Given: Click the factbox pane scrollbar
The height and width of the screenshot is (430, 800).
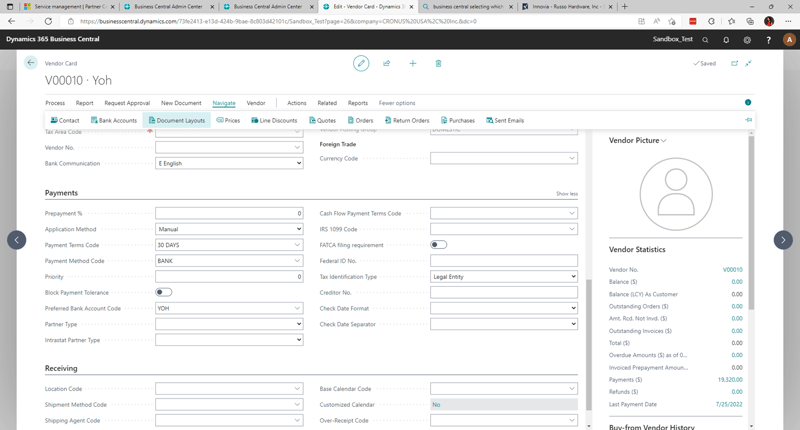Looking at the screenshot, I should click(x=751, y=222).
